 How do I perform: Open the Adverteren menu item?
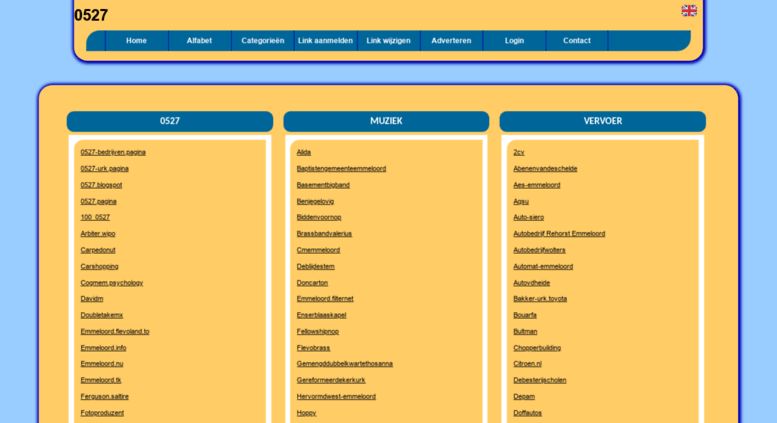[x=451, y=41]
